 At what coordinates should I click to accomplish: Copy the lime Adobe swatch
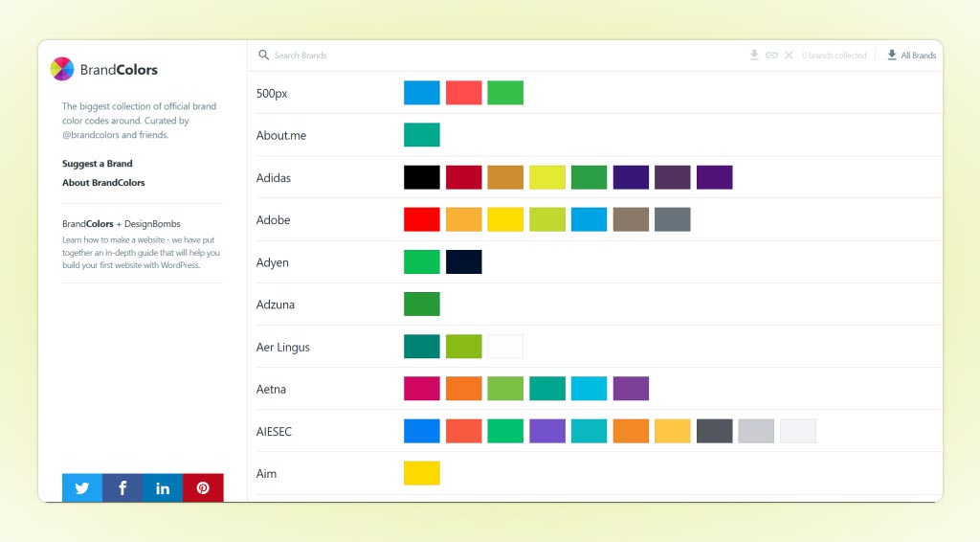click(547, 219)
